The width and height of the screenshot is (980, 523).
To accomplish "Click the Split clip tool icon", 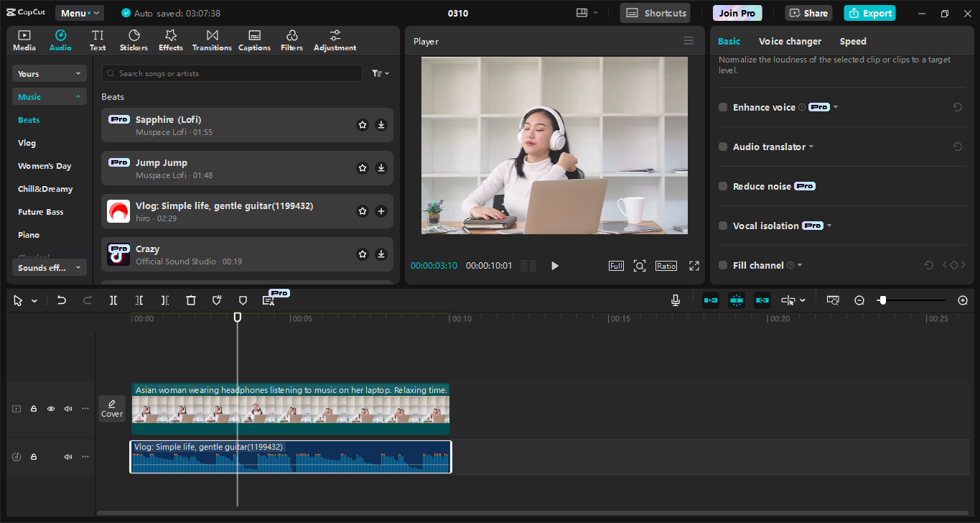I will (113, 300).
